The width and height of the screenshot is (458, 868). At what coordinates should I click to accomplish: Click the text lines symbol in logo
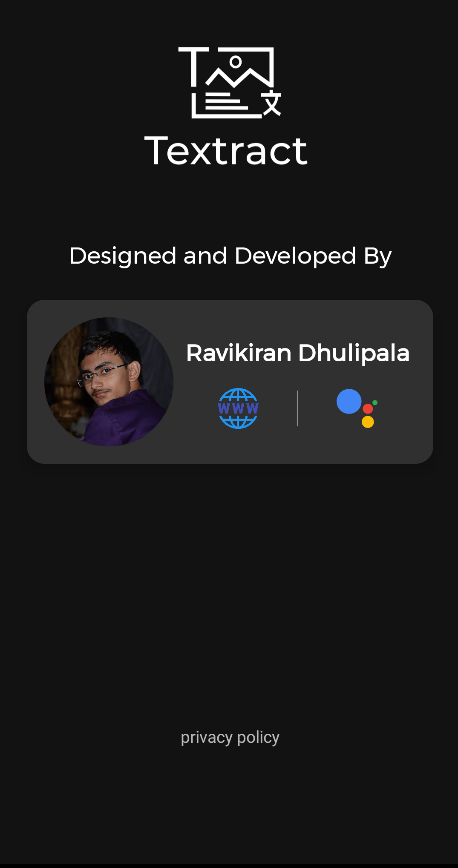[226, 101]
